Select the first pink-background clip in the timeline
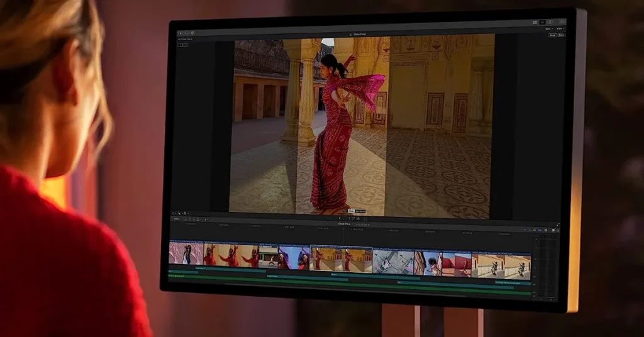Image resolution: width=644 pixels, height=337 pixels. tap(186, 253)
